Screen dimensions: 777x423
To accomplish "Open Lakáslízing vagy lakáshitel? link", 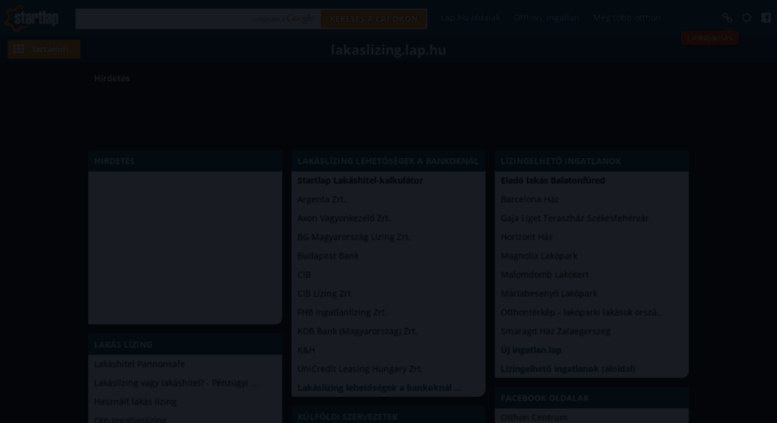I will 175,382.
